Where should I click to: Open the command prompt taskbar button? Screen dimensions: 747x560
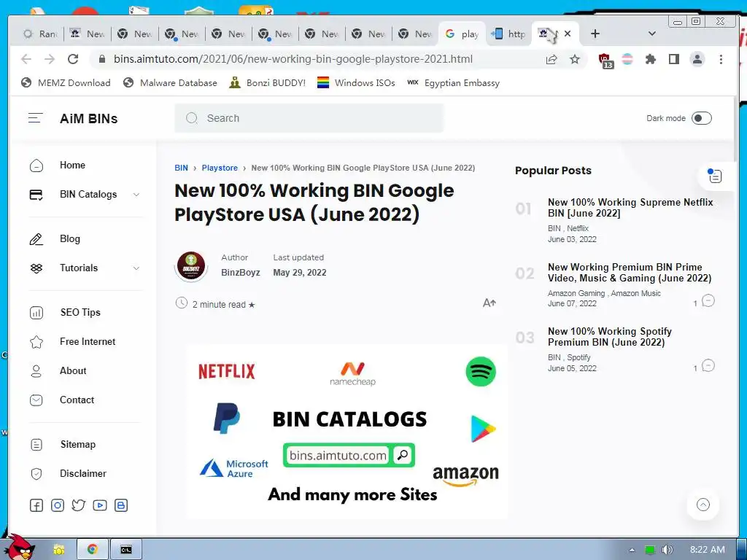click(126, 549)
